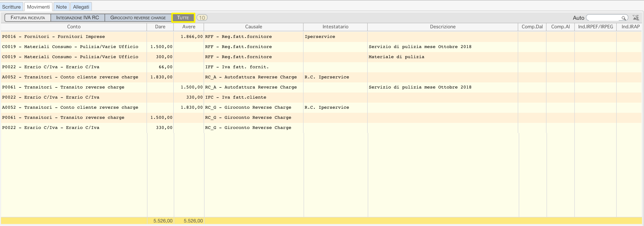Click the causale IFF – Iva fatt. fornit.
The image size is (644, 226).
pos(237,67)
